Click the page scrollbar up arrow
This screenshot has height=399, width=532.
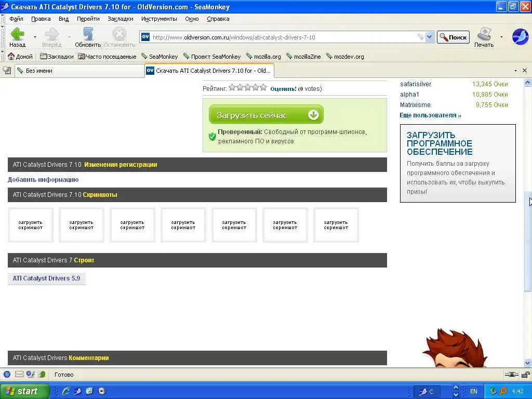tap(528, 83)
